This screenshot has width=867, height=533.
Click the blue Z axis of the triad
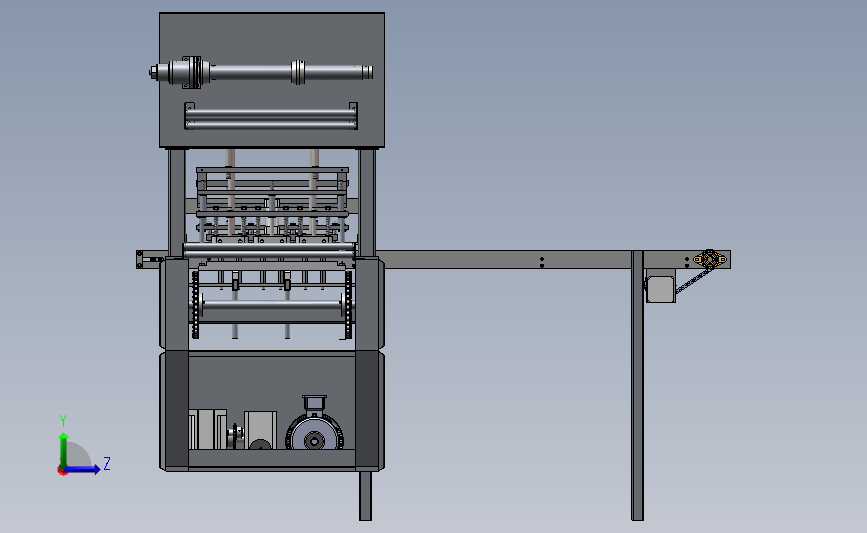coord(83,469)
